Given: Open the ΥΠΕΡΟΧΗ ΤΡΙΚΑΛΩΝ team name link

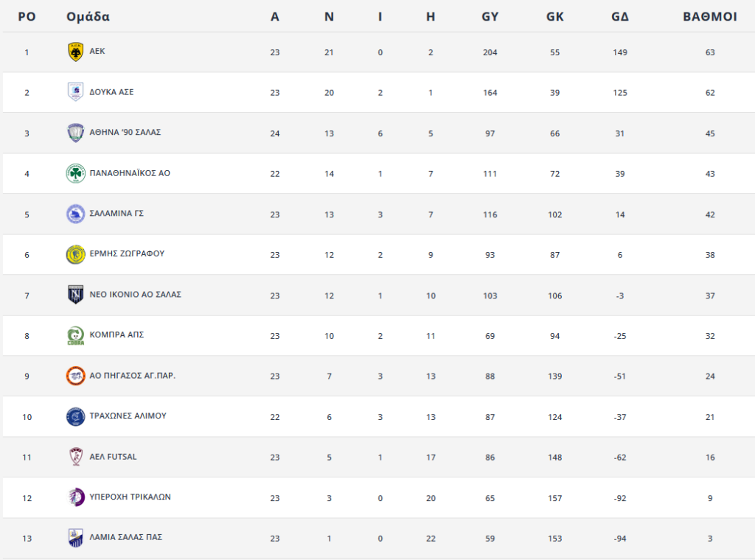Looking at the screenshot, I should [130, 497].
